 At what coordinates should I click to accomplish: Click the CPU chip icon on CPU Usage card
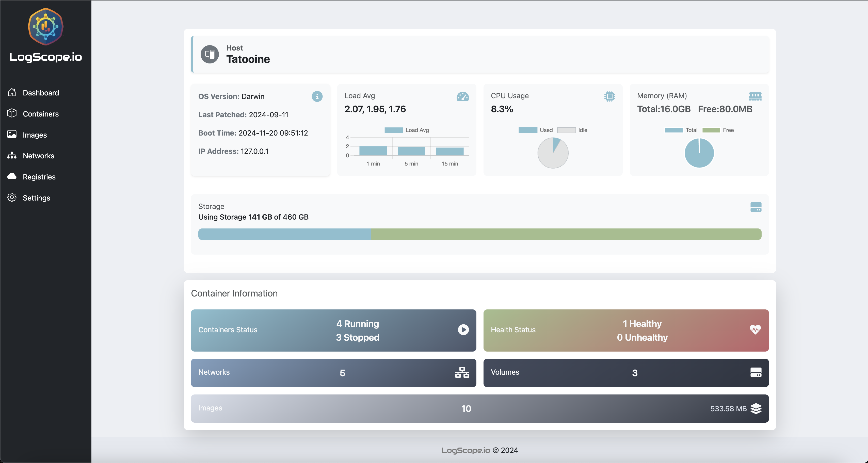pos(610,96)
